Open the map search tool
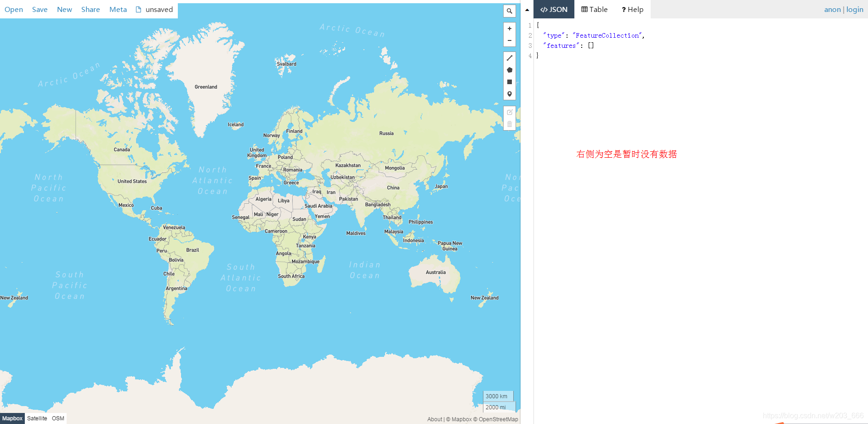The width and height of the screenshot is (868, 424). point(509,11)
